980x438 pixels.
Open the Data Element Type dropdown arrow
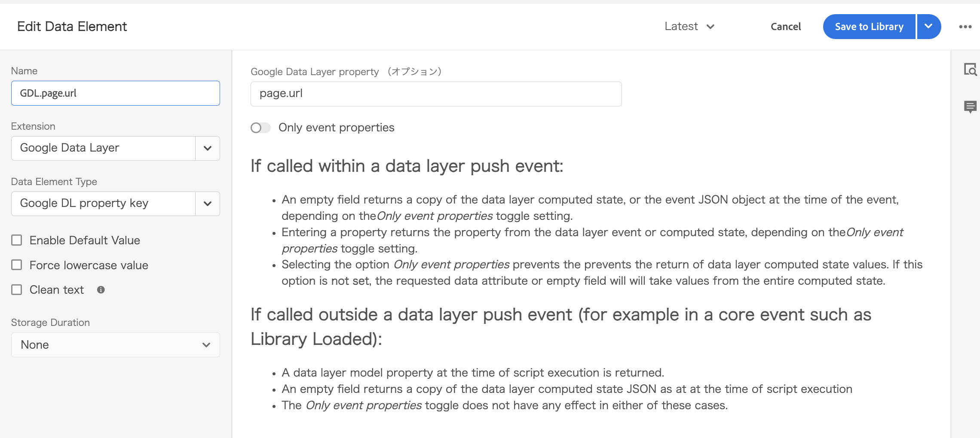[x=208, y=204]
